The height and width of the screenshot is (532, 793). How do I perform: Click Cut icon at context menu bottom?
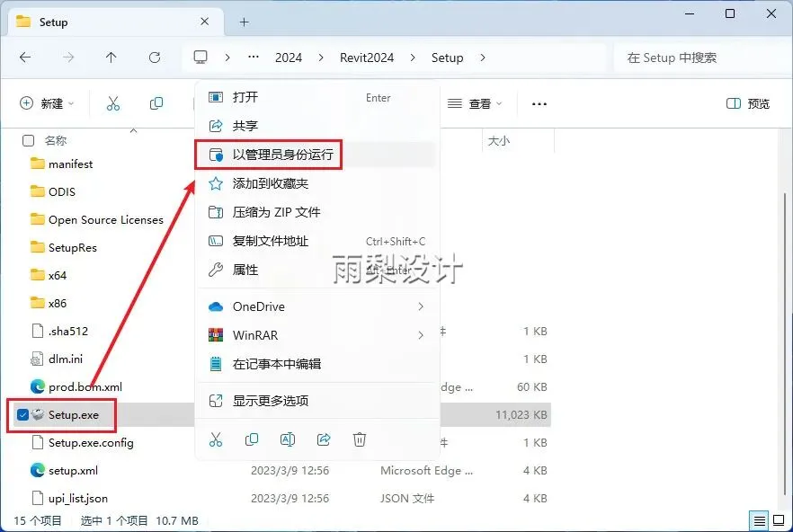click(216, 439)
